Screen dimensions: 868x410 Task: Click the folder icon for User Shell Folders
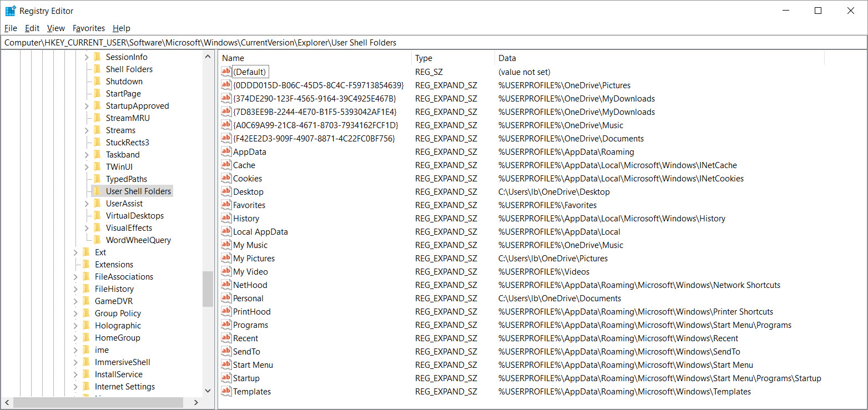(97, 191)
